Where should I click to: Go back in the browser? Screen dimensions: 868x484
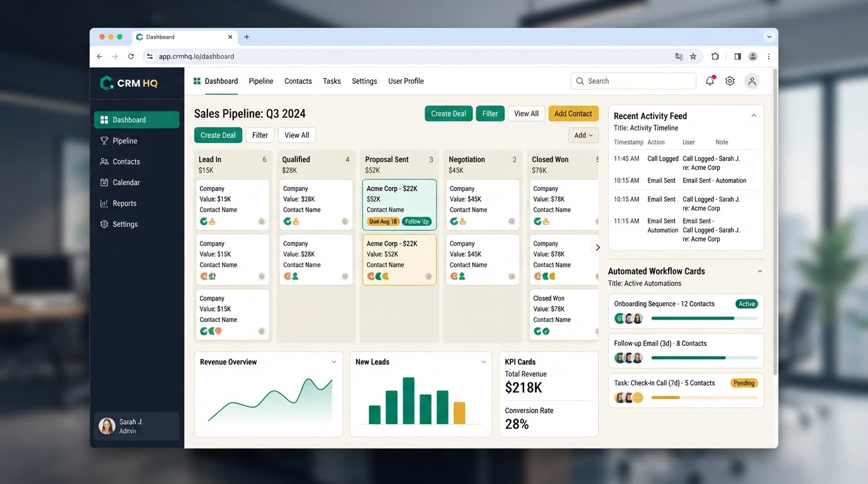(x=100, y=56)
